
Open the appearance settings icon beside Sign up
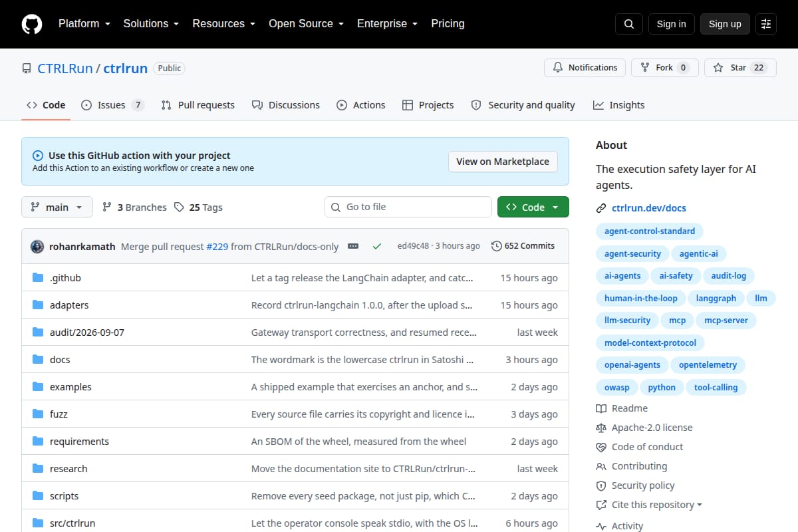(x=766, y=24)
